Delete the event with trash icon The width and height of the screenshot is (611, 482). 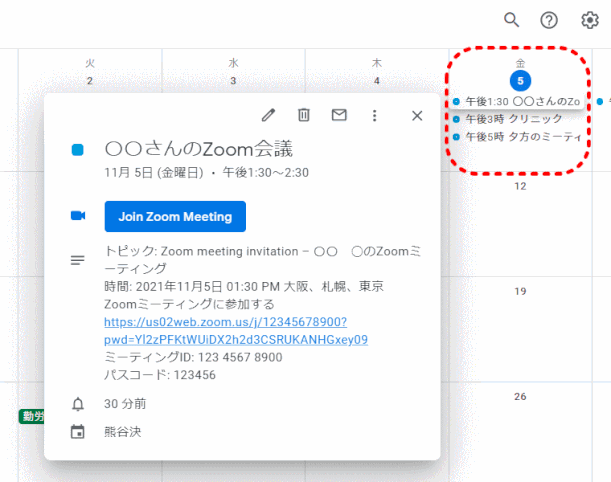[304, 115]
